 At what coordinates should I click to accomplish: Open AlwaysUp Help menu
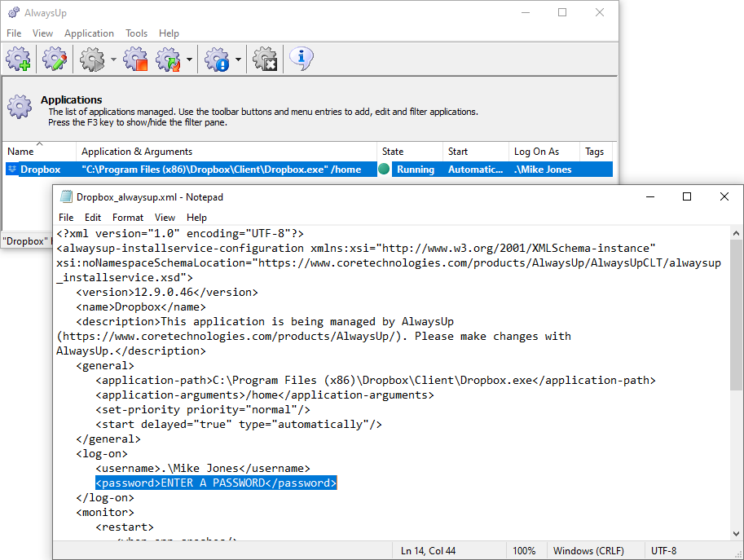click(169, 33)
